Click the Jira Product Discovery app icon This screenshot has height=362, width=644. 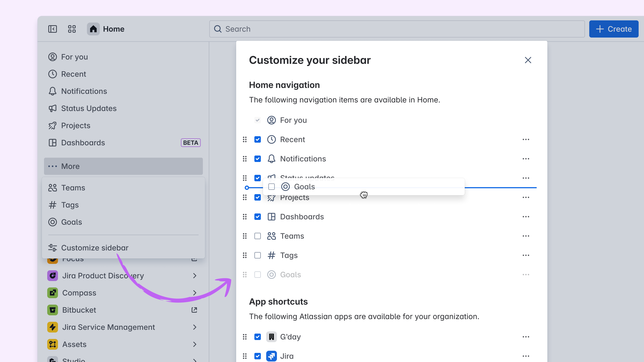(53, 276)
